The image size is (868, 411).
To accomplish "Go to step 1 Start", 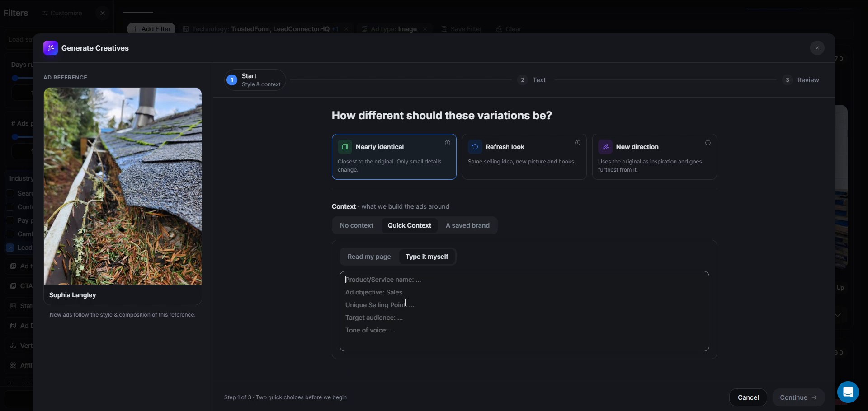I will coord(255,80).
